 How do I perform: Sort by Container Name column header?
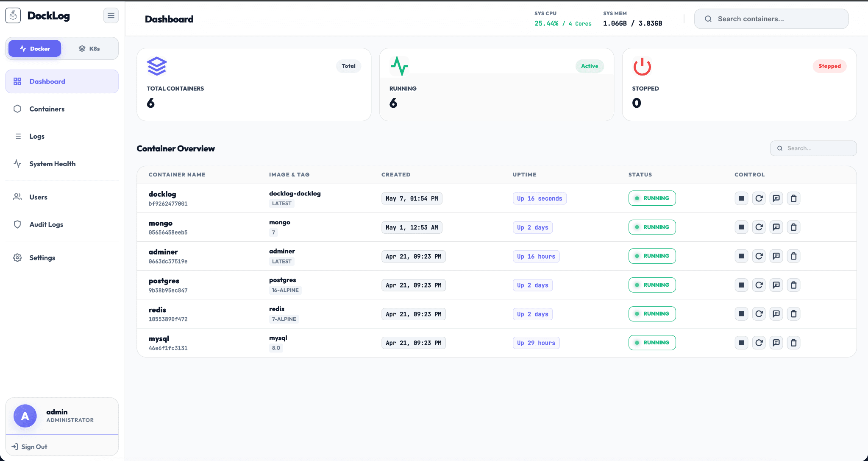[177, 174]
